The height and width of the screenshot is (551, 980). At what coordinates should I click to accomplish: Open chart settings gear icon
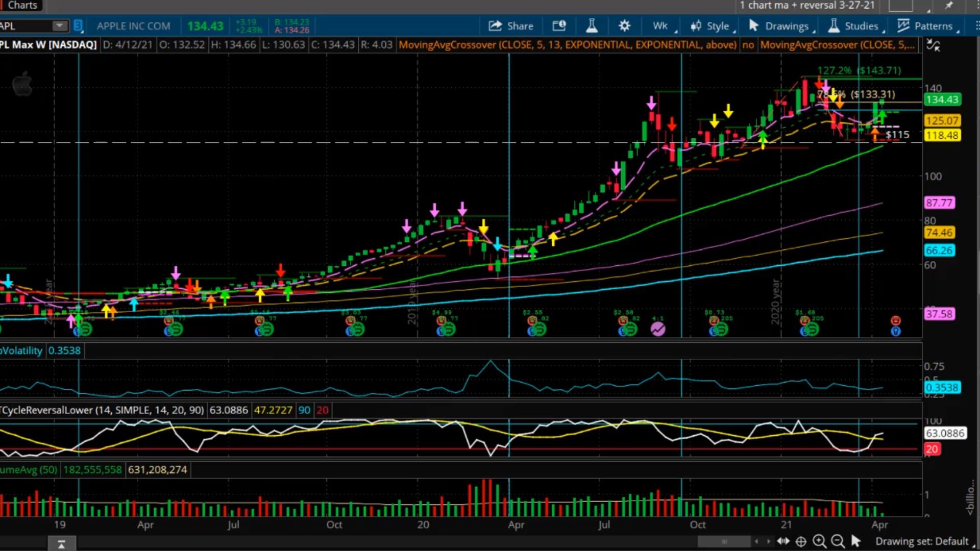tap(624, 26)
